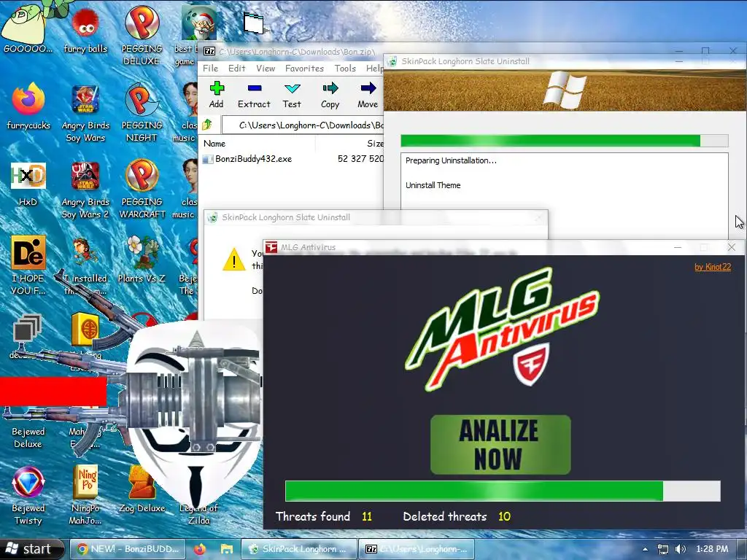Show hidden tray icons arrow

coord(645,549)
